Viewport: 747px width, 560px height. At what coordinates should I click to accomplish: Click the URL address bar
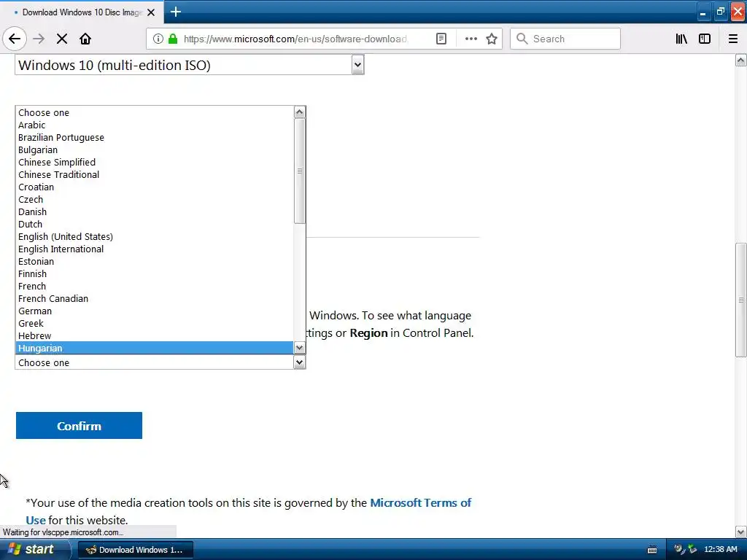coord(295,39)
